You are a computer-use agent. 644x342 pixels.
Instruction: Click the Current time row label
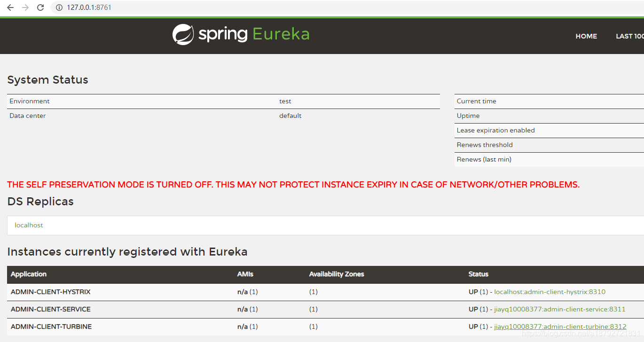(477, 101)
